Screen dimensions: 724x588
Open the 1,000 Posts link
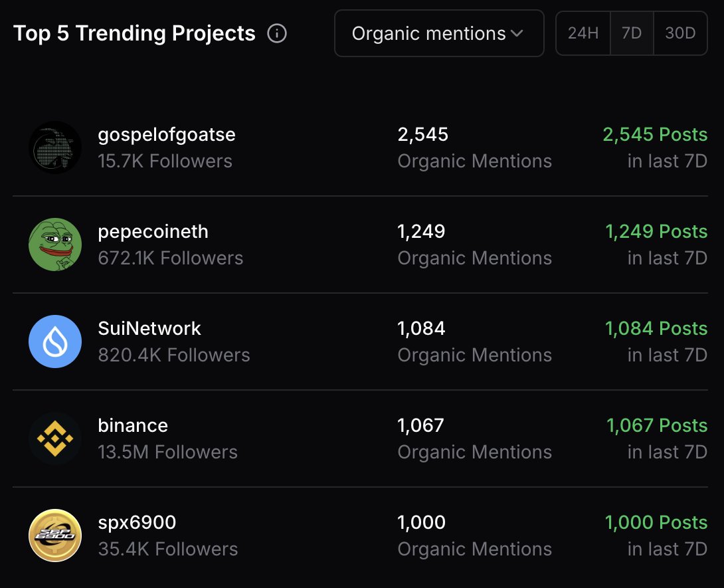pyautogui.click(x=656, y=522)
